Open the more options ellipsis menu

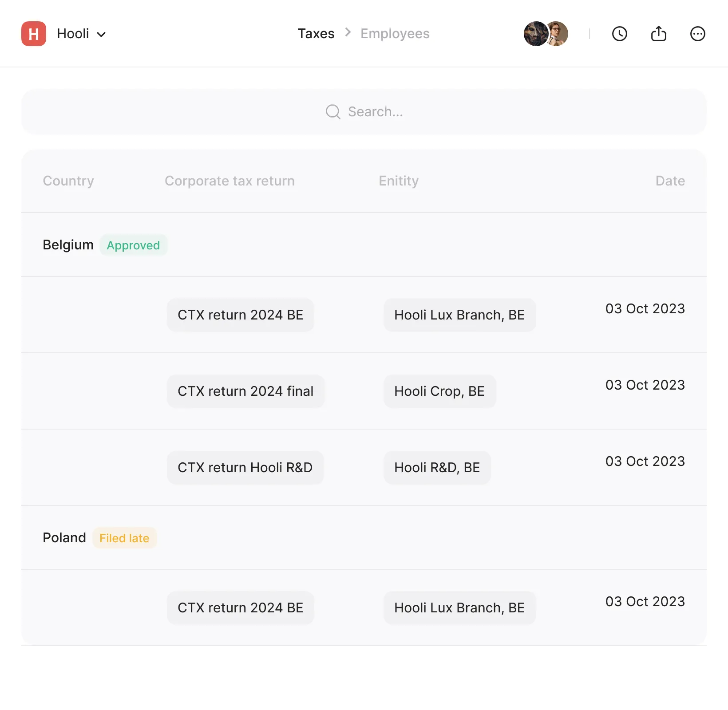[697, 34]
